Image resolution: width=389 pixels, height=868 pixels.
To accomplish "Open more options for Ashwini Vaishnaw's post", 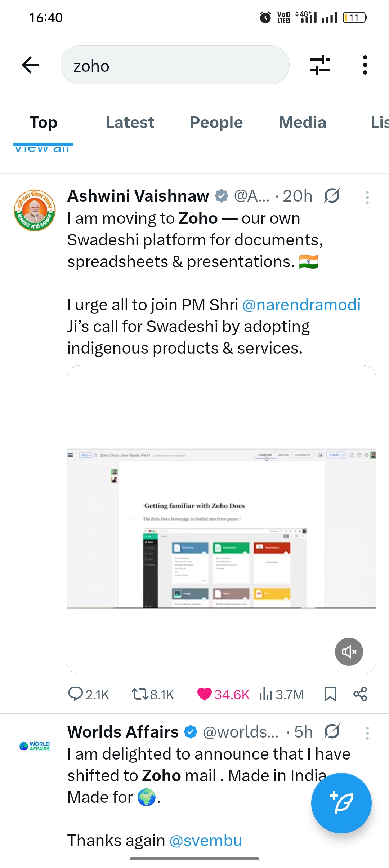I will point(367,197).
